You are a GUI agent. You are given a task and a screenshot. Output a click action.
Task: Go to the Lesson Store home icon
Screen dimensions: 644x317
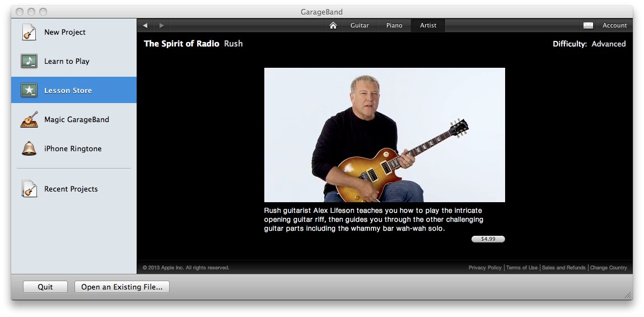tap(333, 25)
